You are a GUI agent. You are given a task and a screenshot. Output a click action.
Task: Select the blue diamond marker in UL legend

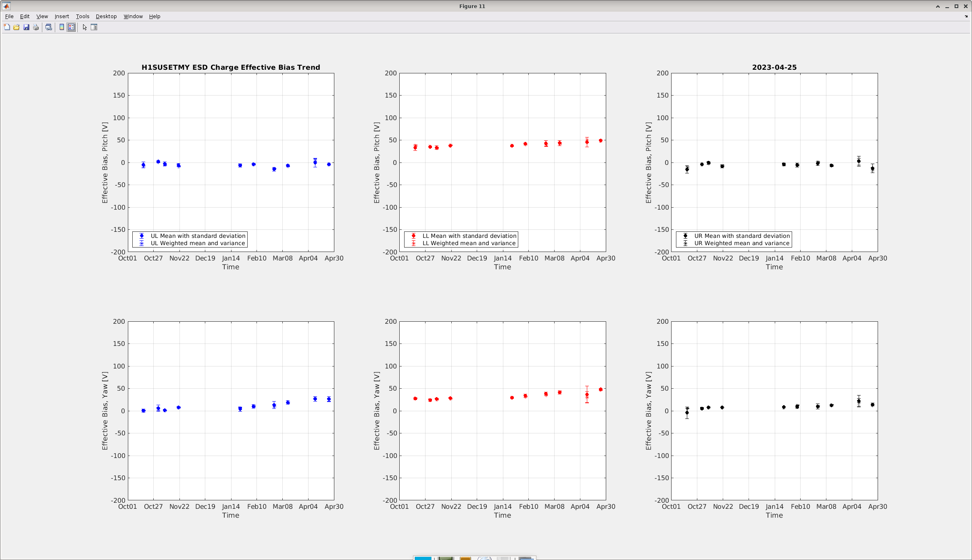coord(142,236)
